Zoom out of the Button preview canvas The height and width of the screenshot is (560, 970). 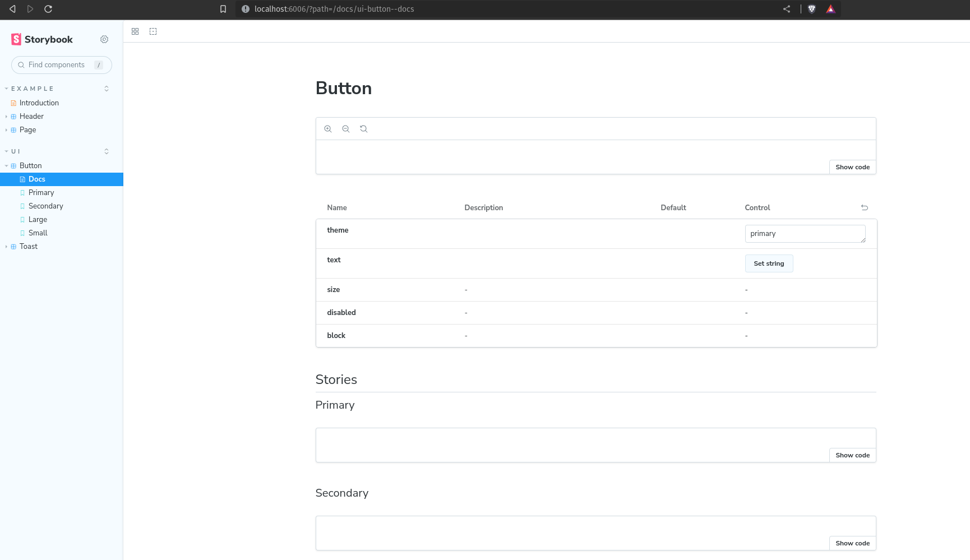point(346,128)
